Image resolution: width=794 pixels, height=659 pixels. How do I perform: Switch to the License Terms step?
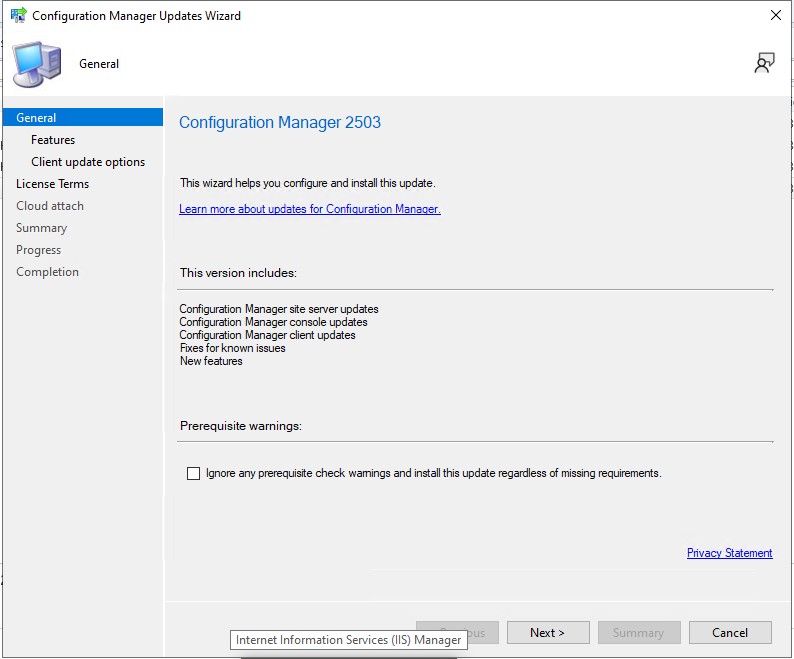click(x=52, y=184)
